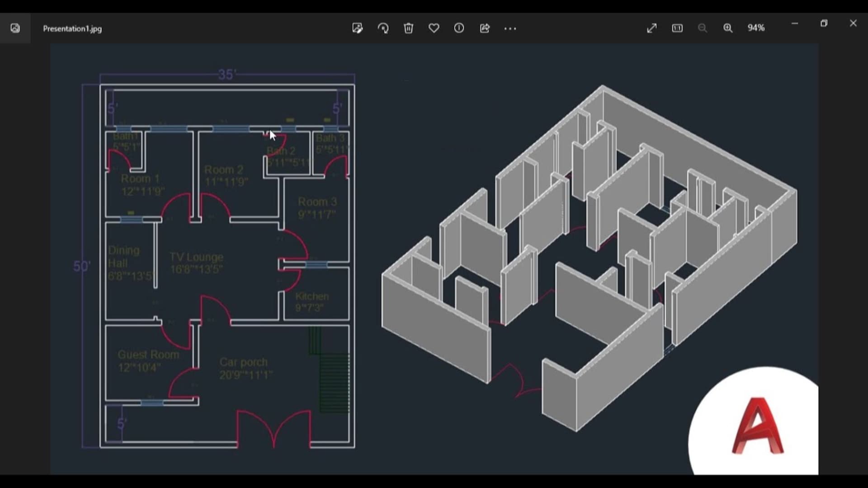Delete Presentation1.jpg with the trash icon
This screenshot has width=868, height=488.
[x=409, y=28]
